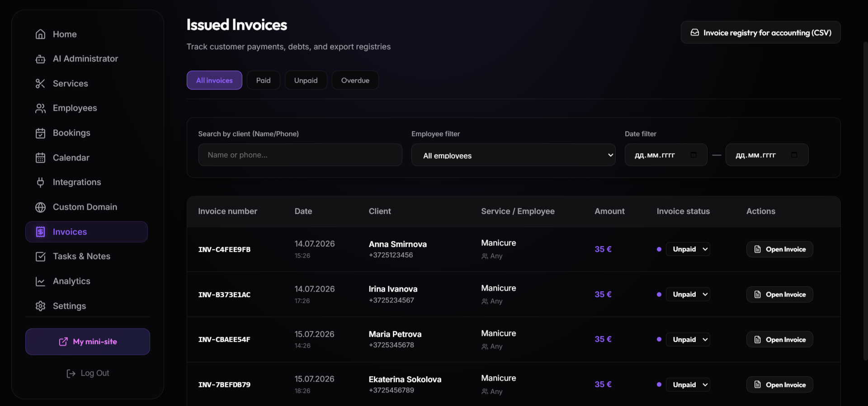Viewport: 868px width, 406px height.
Task: Click client name Ekaterina Sokolova
Action: click(405, 379)
